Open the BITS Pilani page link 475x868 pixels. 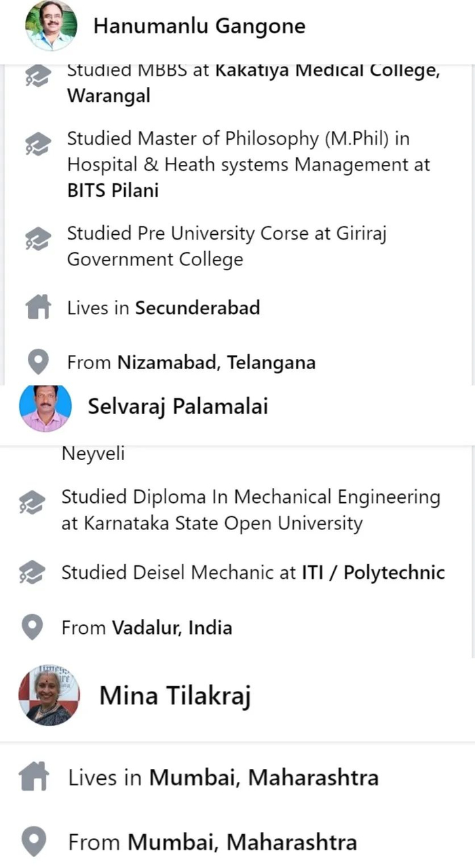tap(113, 191)
